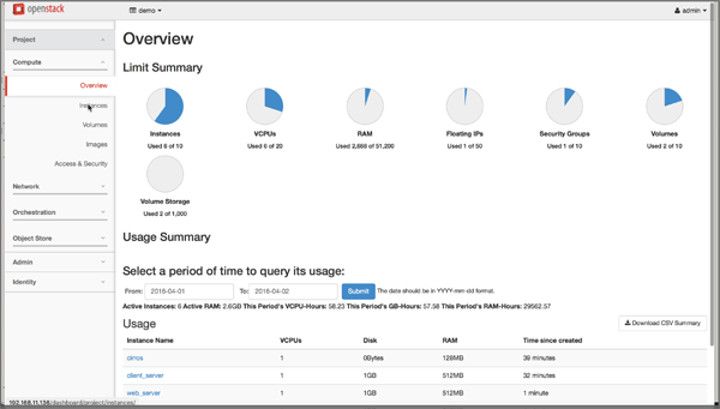Open the client_server instance link
The width and height of the screenshot is (720, 409).
[145, 375]
